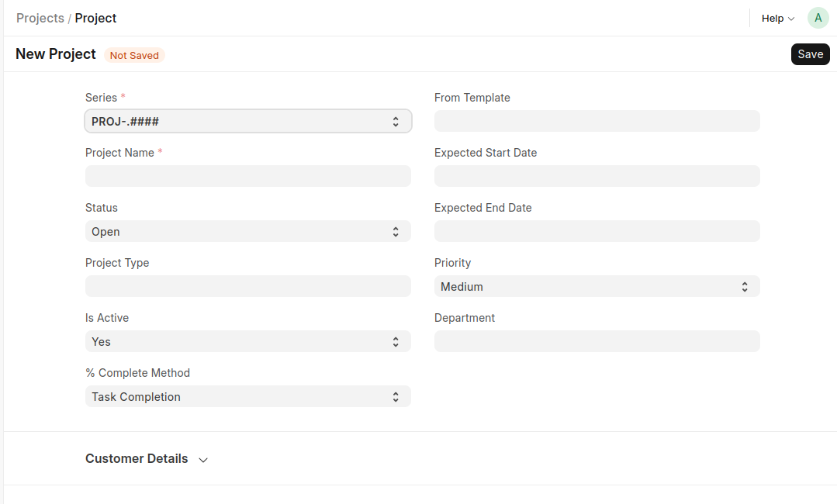Click the Expected Start Date field
837x504 pixels.
point(597,176)
